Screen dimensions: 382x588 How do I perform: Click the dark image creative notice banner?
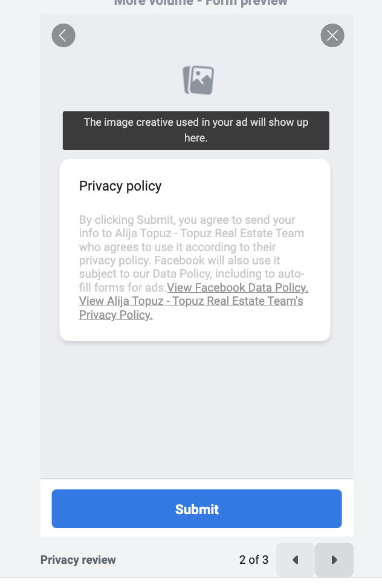click(196, 131)
